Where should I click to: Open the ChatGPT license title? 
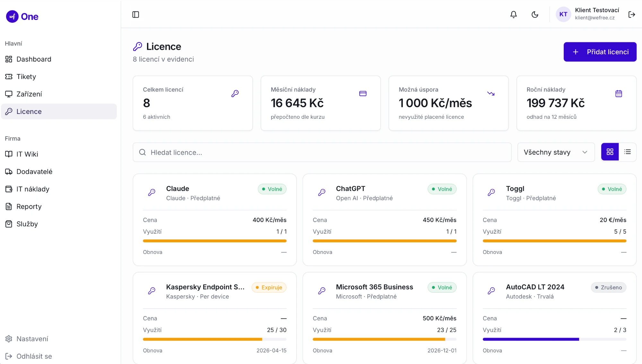pyautogui.click(x=351, y=188)
